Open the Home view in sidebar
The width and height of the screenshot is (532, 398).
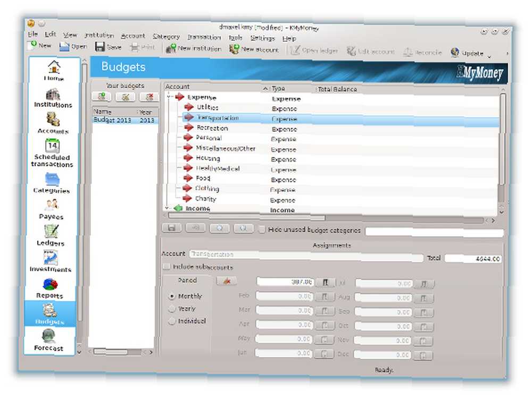(54, 71)
